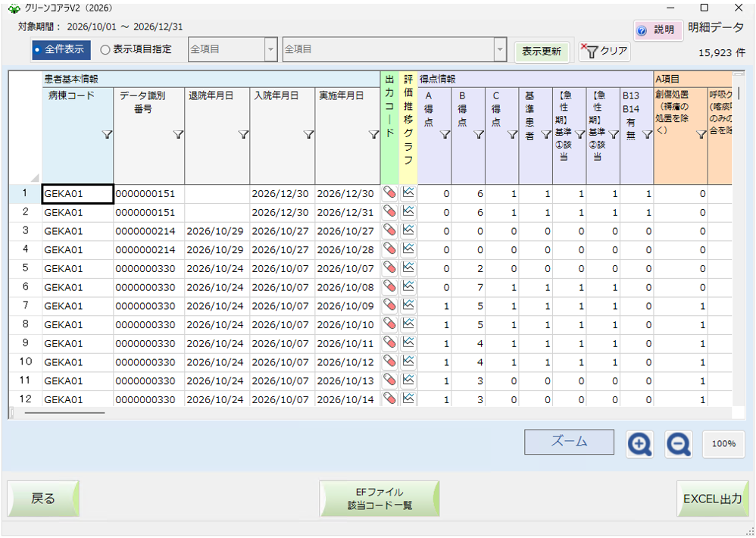Open the 説明 help button
The height and width of the screenshot is (538, 756).
pos(658,30)
